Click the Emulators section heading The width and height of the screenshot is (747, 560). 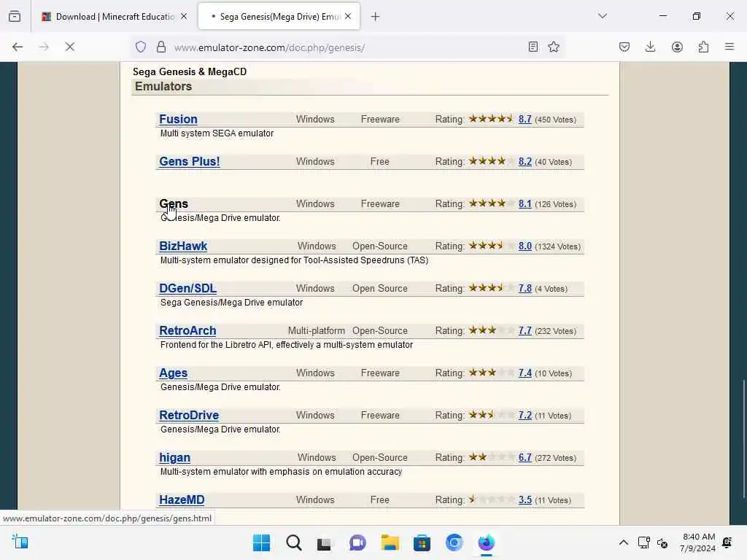[x=163, y=86]
